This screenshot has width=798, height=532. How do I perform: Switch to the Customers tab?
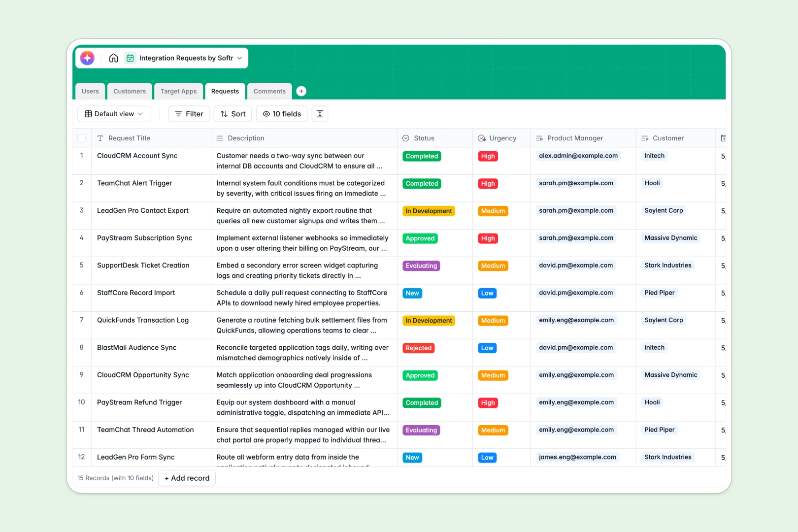tap(130, 91)
